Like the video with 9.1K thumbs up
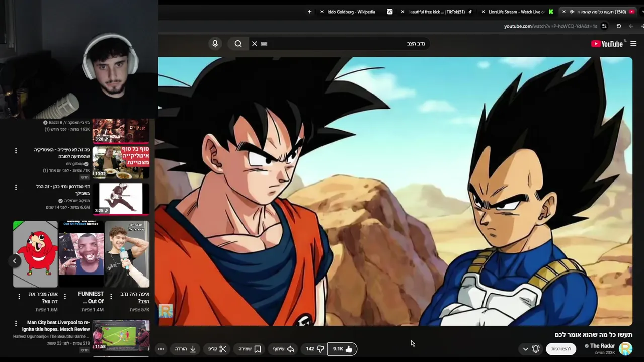The height and width of the screenshot is (362, 644). (x=342, y=349)
